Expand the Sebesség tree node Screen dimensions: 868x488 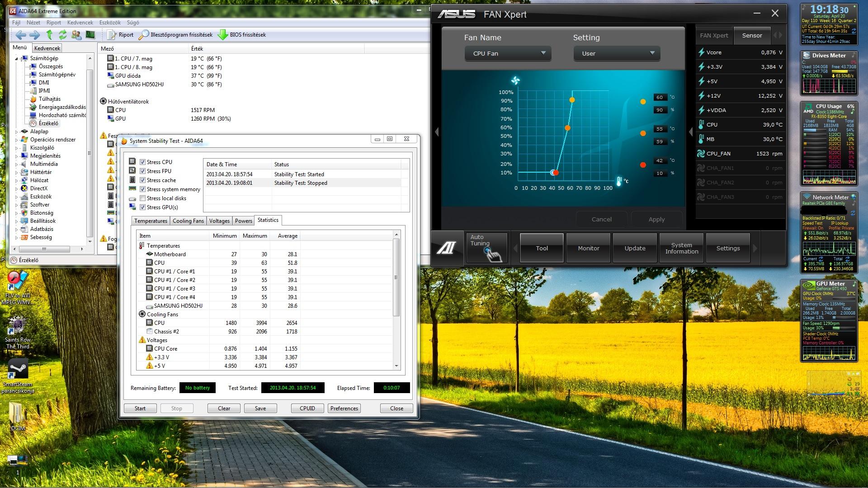click(x=17, y=237)
